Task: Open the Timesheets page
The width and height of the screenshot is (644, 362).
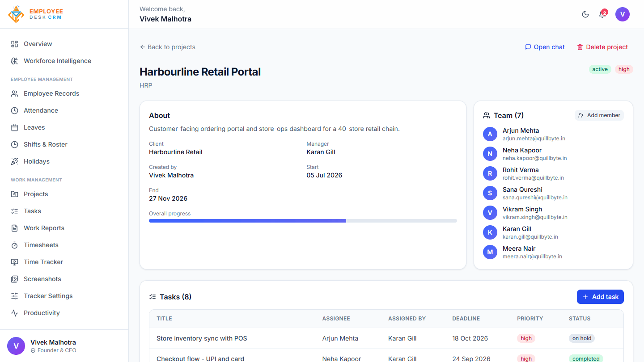Action: (x=64, y=245)
